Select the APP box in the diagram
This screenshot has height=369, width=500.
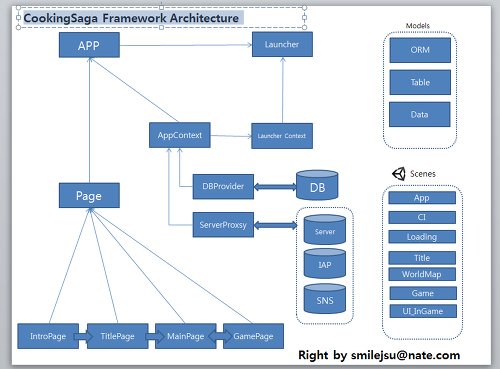coord(89,45)
